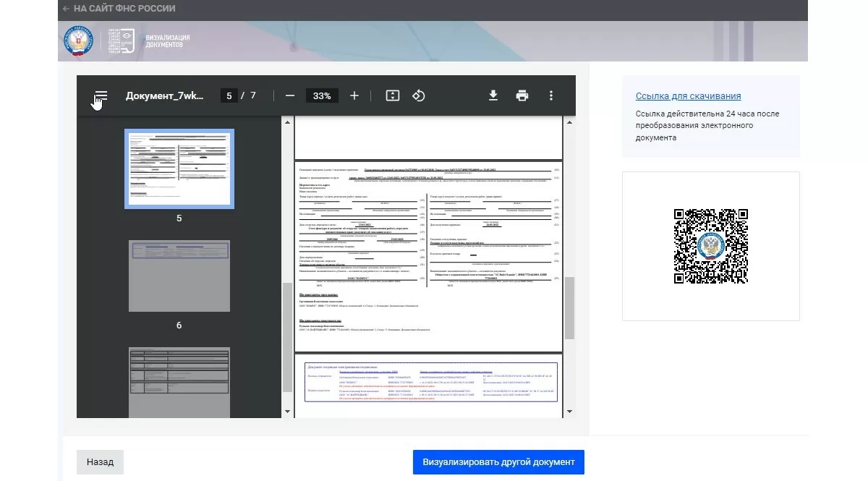868x481 pixels.
Task: Open the PDF viewer more actions menu
Action: pos(551,95)
